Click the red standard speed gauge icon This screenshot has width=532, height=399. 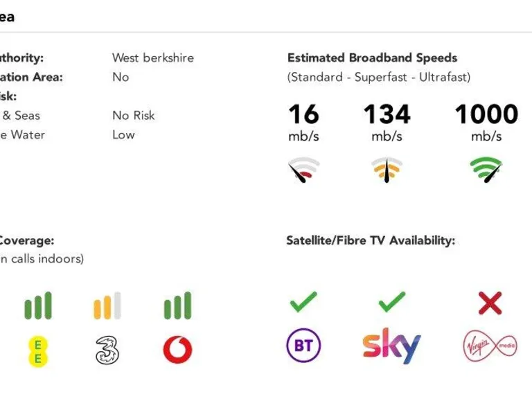304,169
